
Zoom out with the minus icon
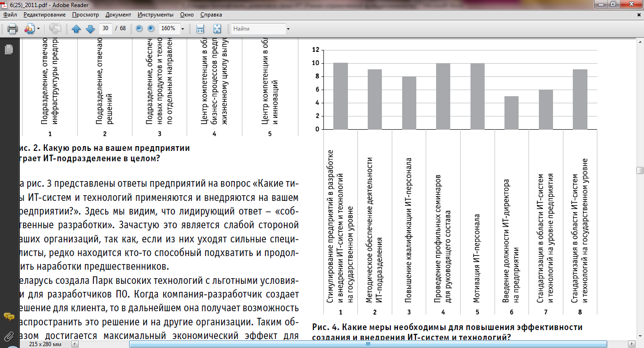[139, 29]
